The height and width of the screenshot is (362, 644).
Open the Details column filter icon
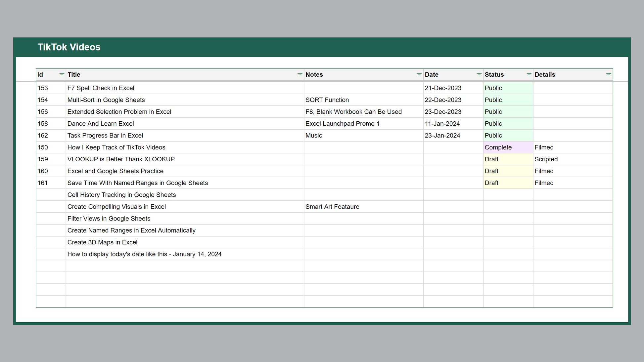tap(608, 75)
